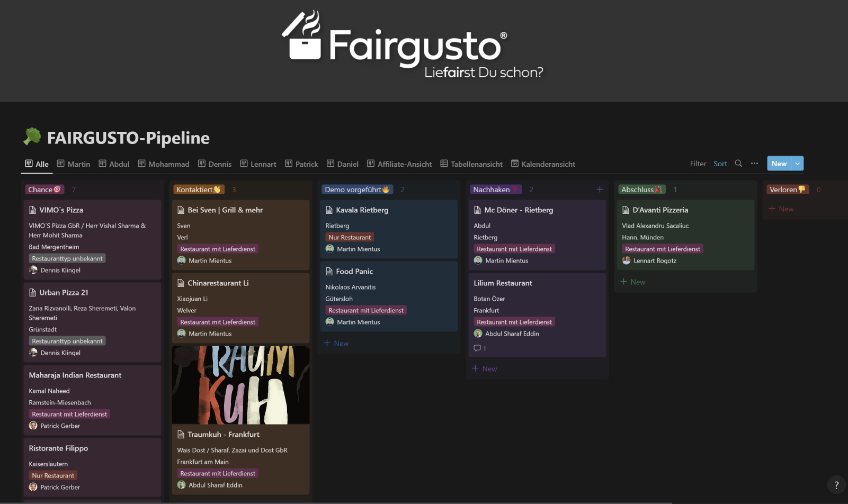Open the search magnifier icon

pos(738,164)
